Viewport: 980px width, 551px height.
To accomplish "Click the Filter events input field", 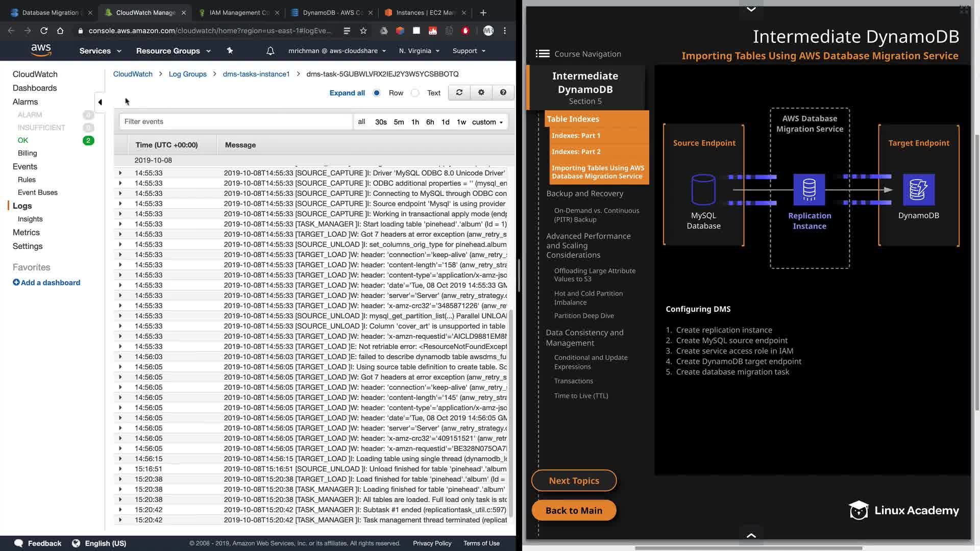I will point(235,121).
